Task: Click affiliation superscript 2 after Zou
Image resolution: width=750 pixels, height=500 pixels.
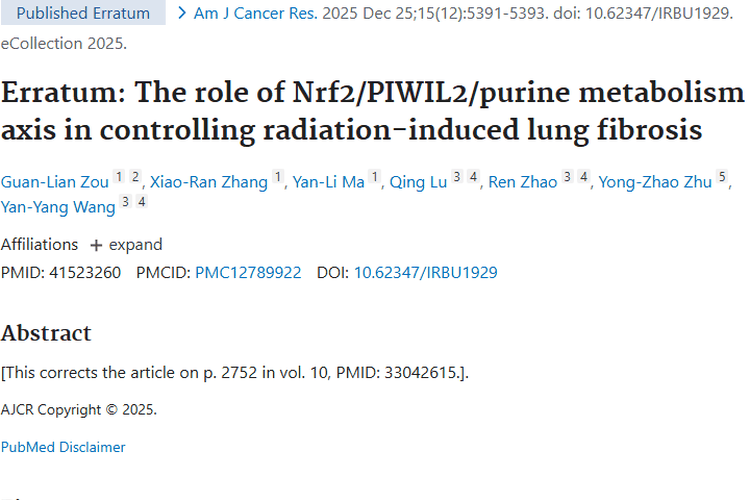Action: pos(135,178)
